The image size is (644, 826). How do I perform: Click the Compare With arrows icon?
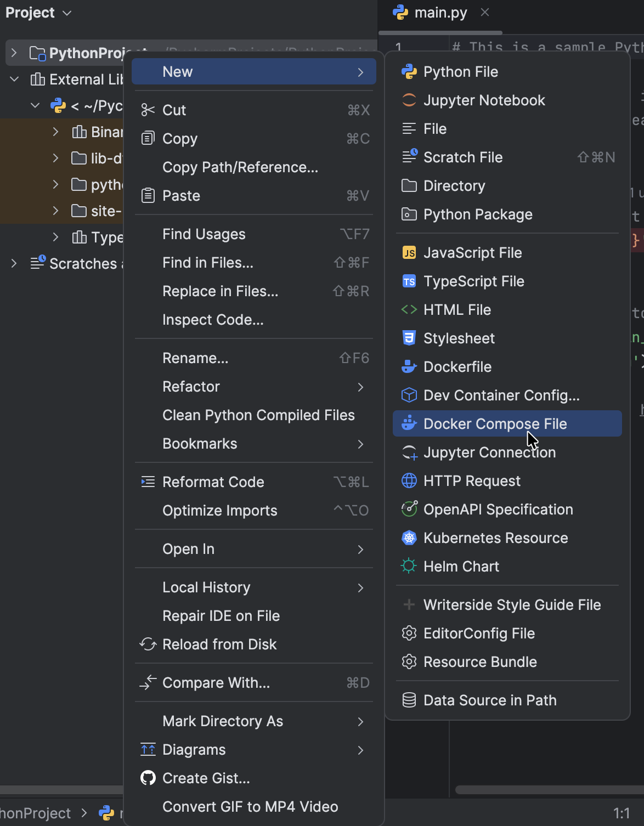click(148, 683)
